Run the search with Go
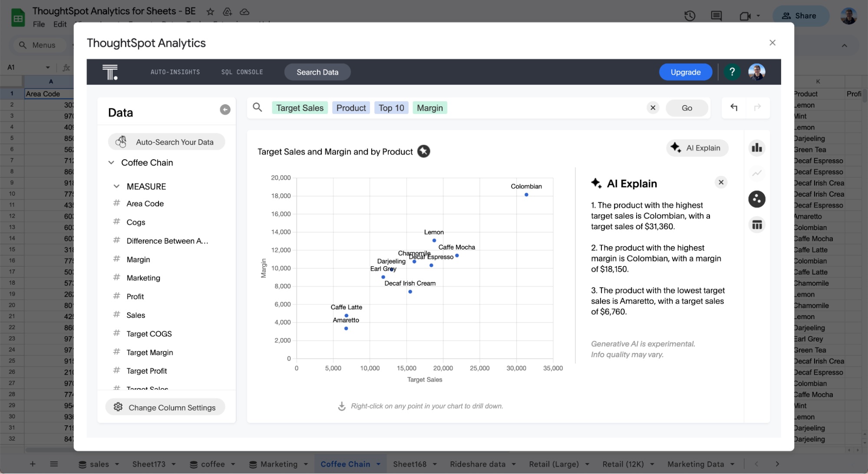 (x=686, y=108)
